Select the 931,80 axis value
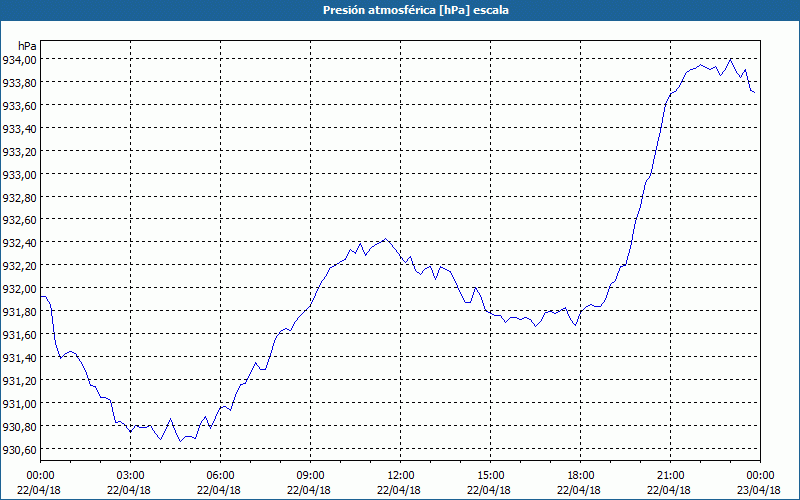The image size is (800, 500). (19, 312)
